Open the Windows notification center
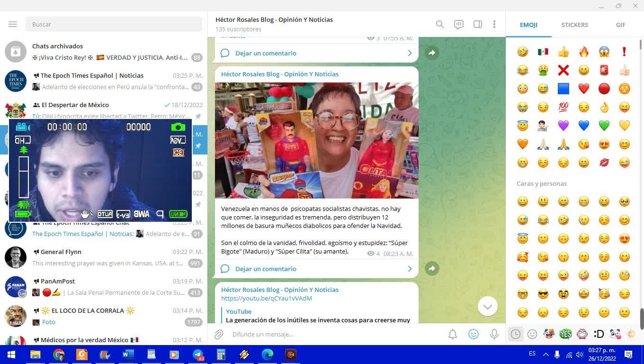 [x=628, y=355]
